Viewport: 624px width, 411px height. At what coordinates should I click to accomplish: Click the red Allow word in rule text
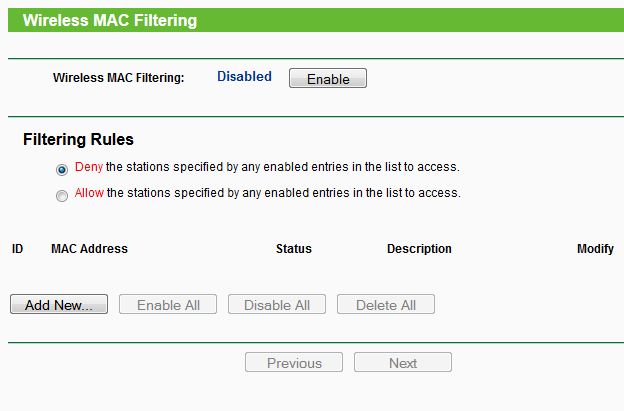[x=89, y=193]
